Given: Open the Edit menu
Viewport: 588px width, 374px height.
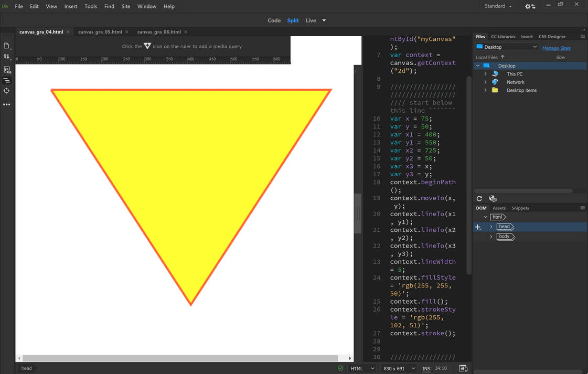Looking at the screenshot, I should click(x=34, y=6).
